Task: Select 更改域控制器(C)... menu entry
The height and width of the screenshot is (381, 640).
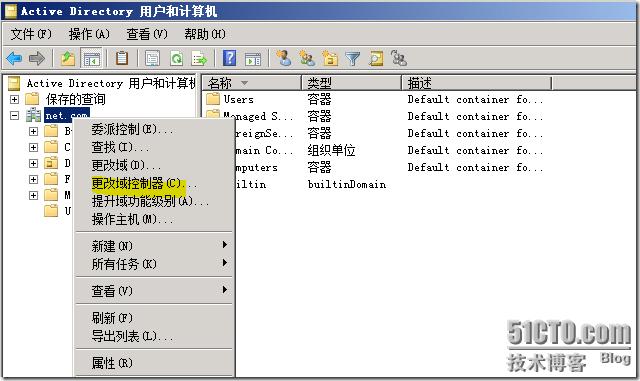Action: [154, 183]
